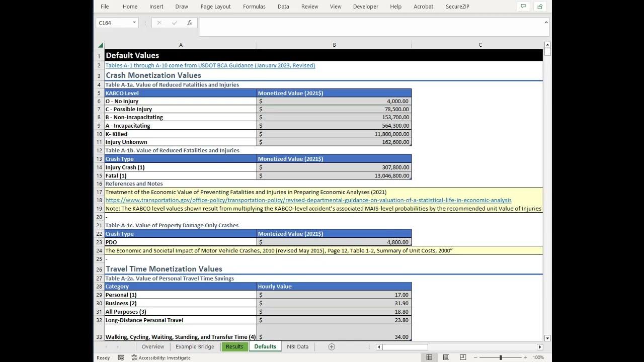Click the horizontal scrollbar thumb
Image resolution: width=644 pixels, height=362 pixels.
point(406,347)
